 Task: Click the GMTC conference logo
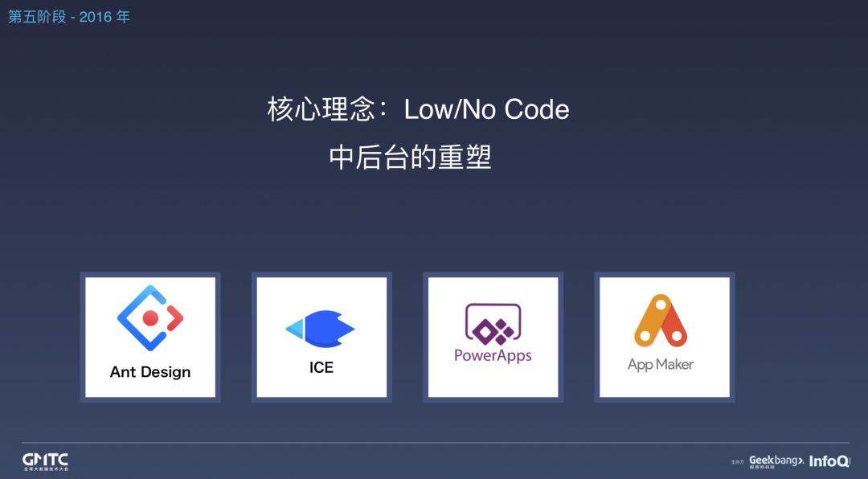(x=45, y=460)
